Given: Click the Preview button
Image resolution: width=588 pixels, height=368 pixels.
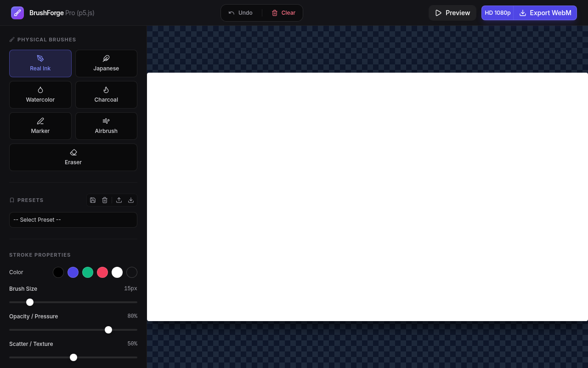Looking at the screenshot, I should pyautogui.click(x=452, y=13).
